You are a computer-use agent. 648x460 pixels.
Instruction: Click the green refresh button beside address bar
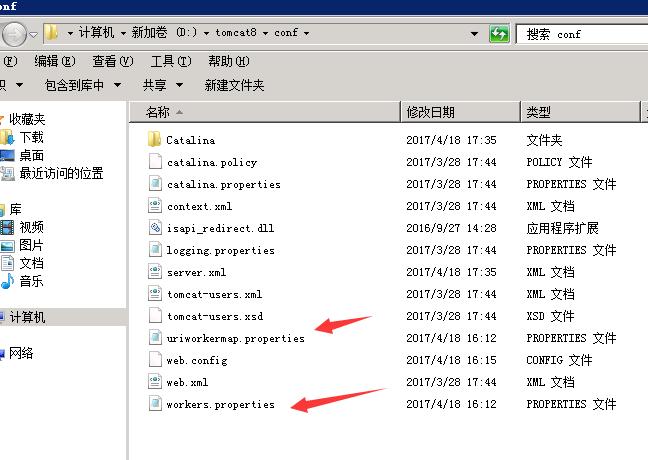pyautogui.click(x=499, y=34)
